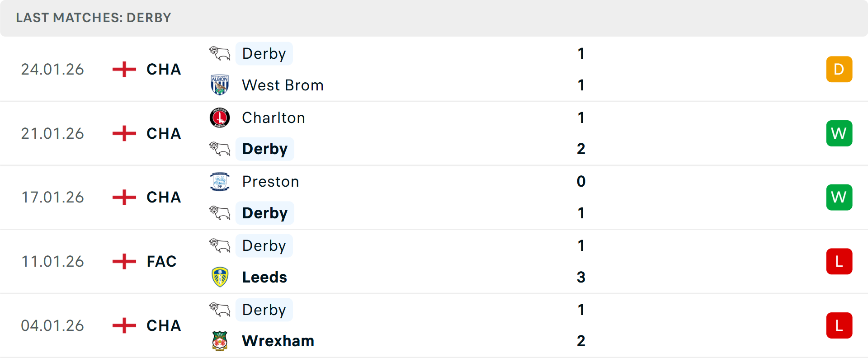The height and width of the screenshot is (358, 868).
Task: Select the Wrexham dragon badge
Action: click(x=219, y=341)
